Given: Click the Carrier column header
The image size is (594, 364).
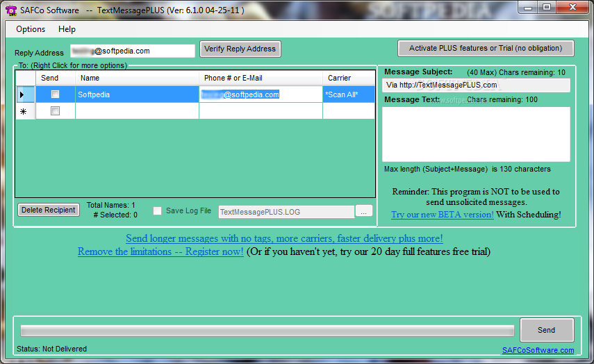Looking at the screenshot, I should tap(349, 78).
